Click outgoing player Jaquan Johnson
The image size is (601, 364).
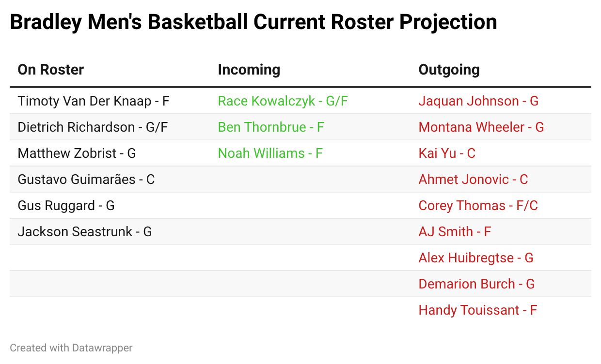(478, 101)
